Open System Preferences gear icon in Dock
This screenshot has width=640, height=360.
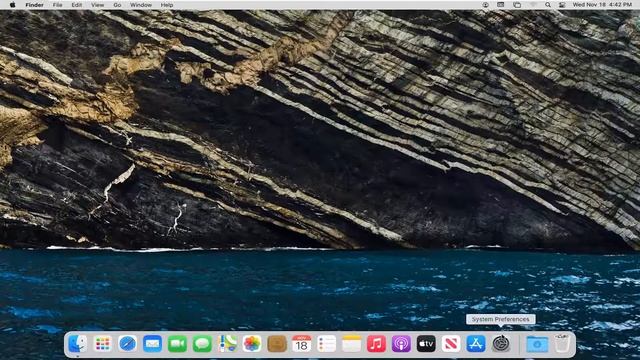point(501,344)
